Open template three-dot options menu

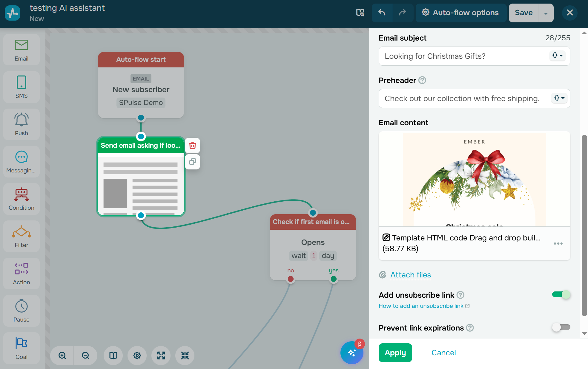click(x=558, y=243)
